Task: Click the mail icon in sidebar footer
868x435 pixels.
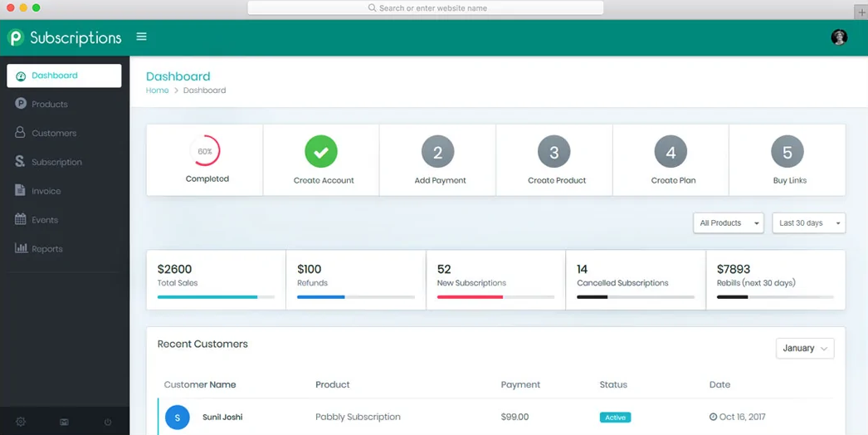Action: click(x=64, y=423)
